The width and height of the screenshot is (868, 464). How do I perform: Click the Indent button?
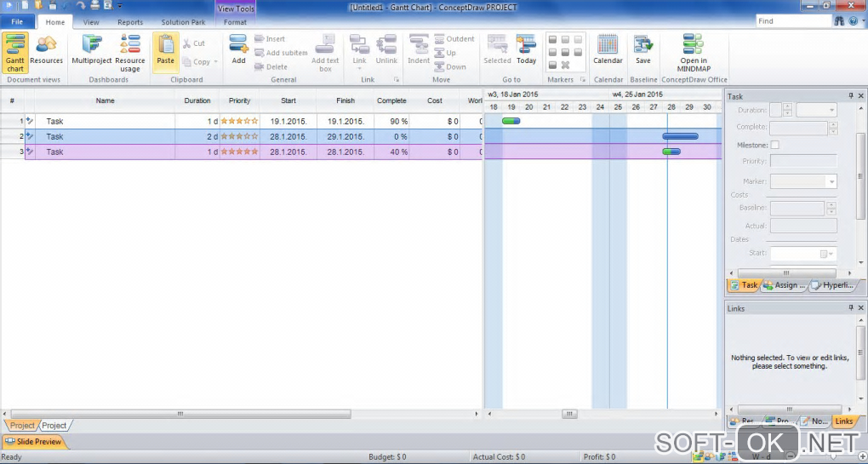coord(419,50)
